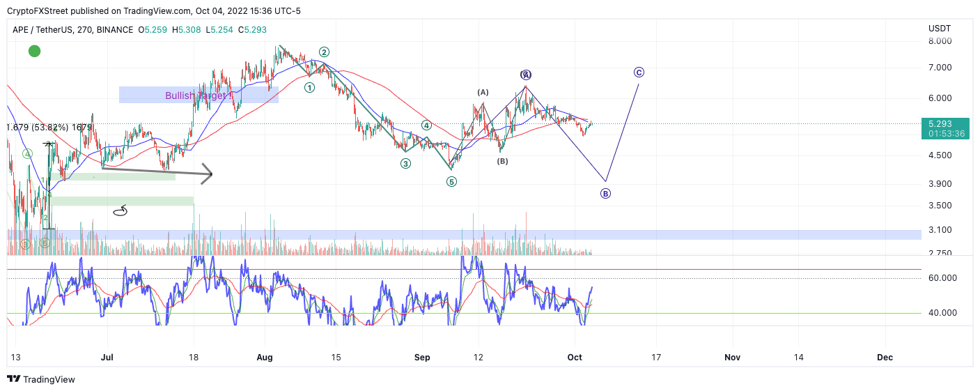This screenshot has height=391, width=980.
Task: Click the USDT currency label on price axis
Action: 939,28
